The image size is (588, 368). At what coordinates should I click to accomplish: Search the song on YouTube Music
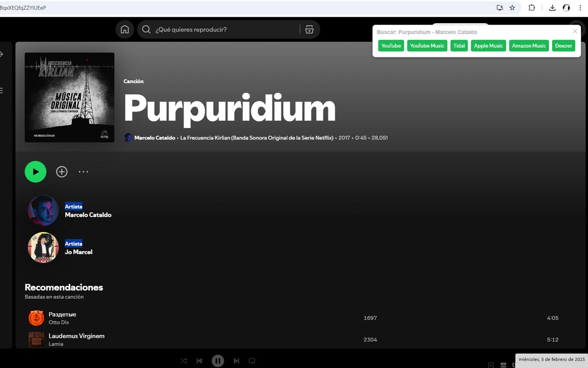coord(427,46)
